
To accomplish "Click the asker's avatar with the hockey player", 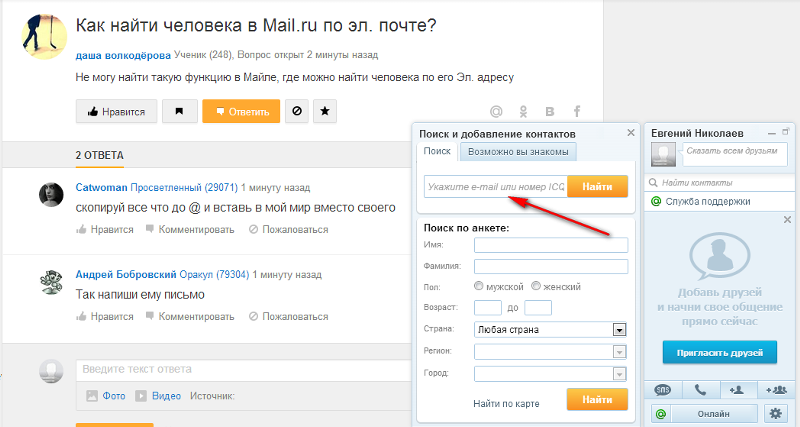I will (x=44, y=37).
